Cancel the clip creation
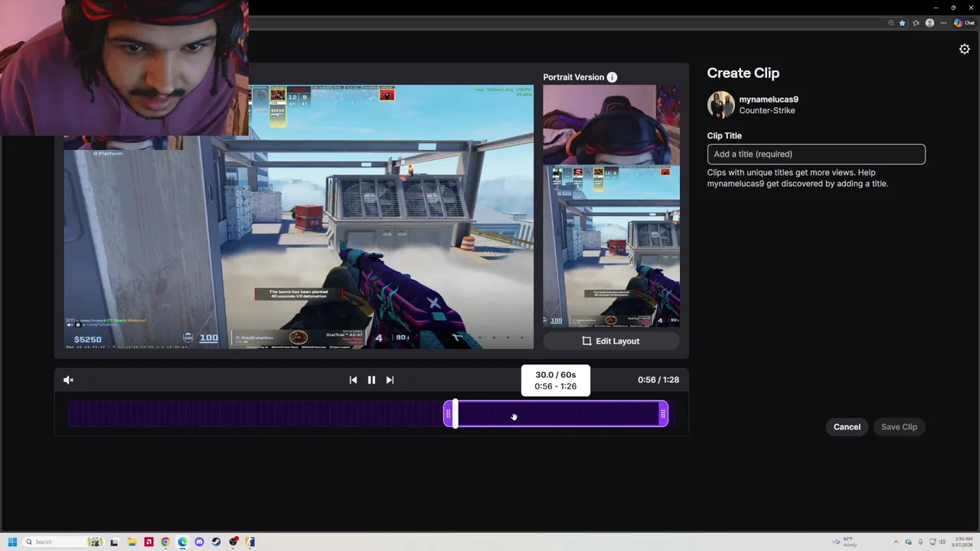This screenshot has width=980, height=551. click(x=847, y=427)
